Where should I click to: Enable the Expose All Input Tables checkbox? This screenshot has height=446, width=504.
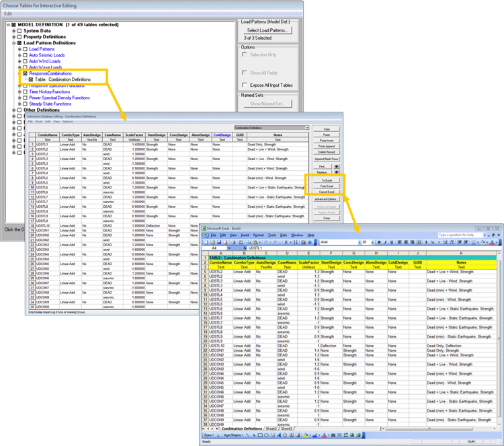click(245, 85)
